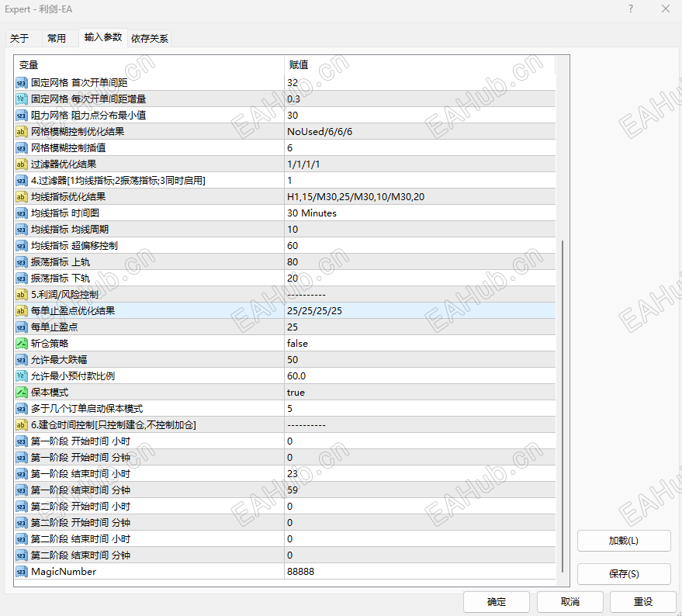Viewport: 682px width, 616px height.
Task: Click the 赋值 column header
Action: pyautogui.click(x=420, y=65)
